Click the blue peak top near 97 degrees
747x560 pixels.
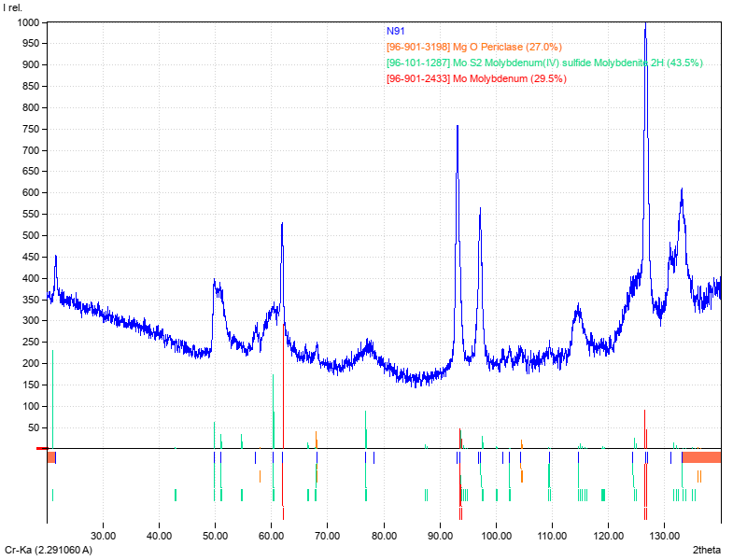click(480, 209)
